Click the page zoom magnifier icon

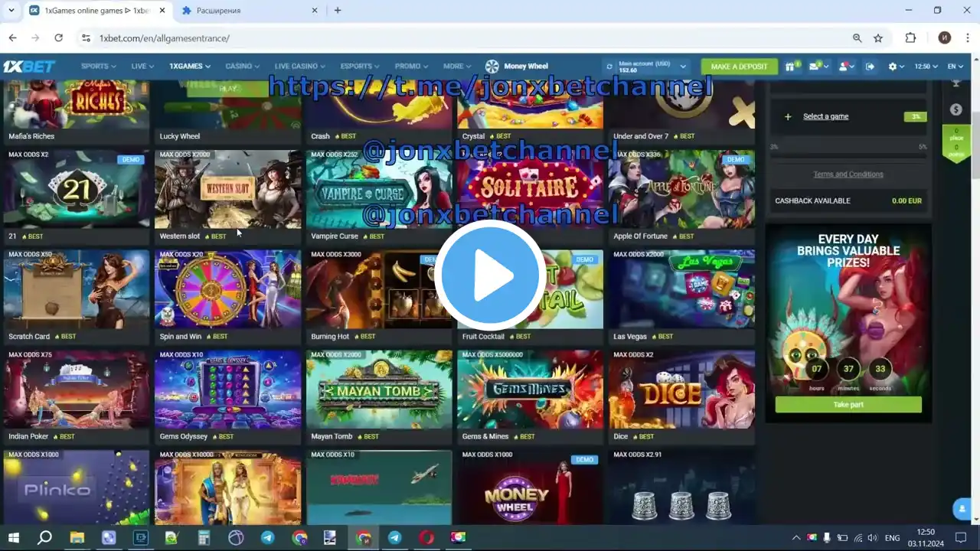point(857,37)
